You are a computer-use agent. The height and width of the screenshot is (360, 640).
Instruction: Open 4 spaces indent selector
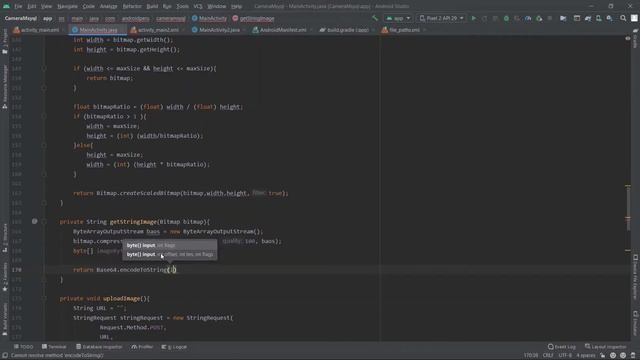586,356
